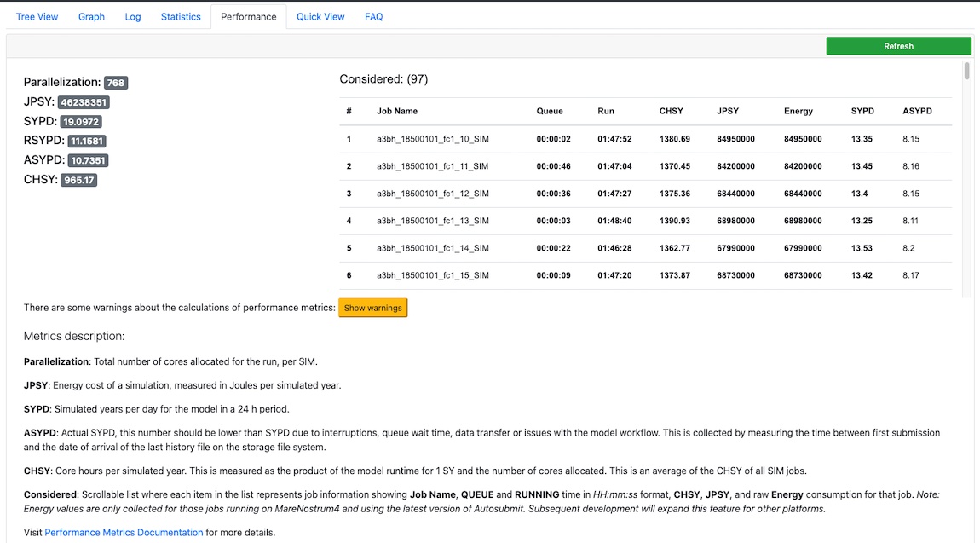Viewport: 980px width, 543px height.
Task: Click the Parallelization value badge 768
Action: point(116,83)
